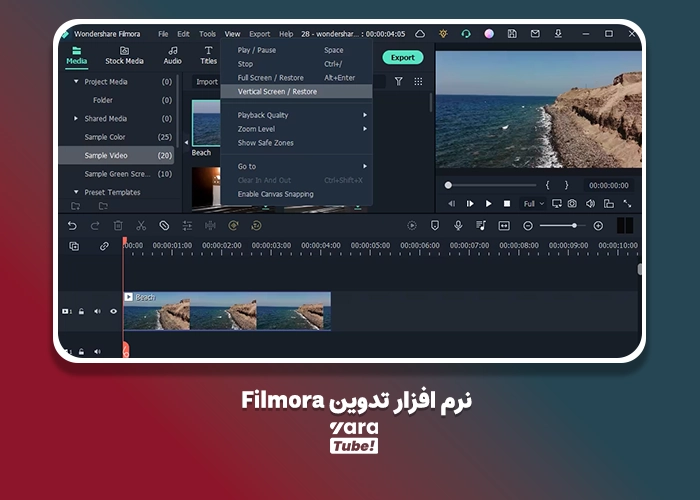Click the microphone voiceover icon
The height and width of the screenshot is (500, 700).
pyautogui.click(x=458, y=225)
